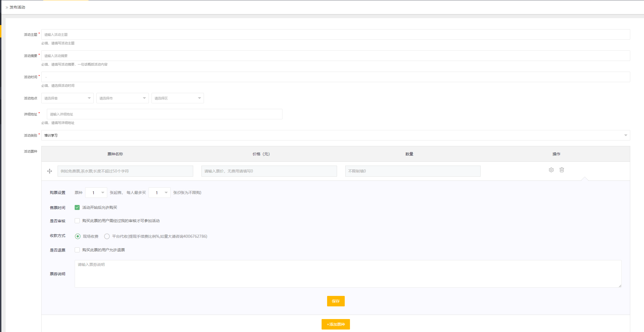The image size is (644, 332).
Task: Focus the 票种名称 ticket name input
Action: [125, 171]
